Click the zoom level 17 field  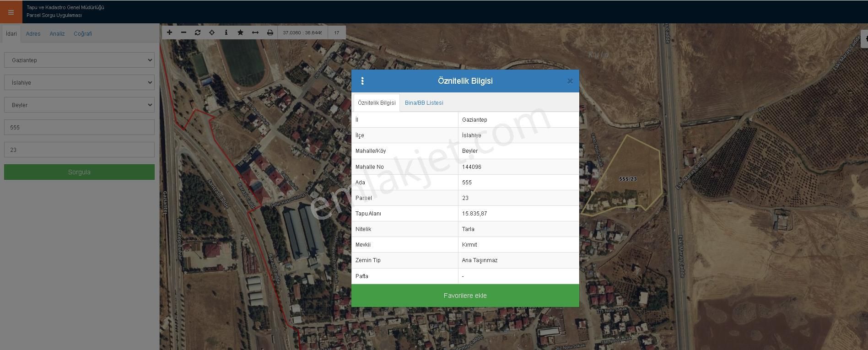click(x=336, y=32)
